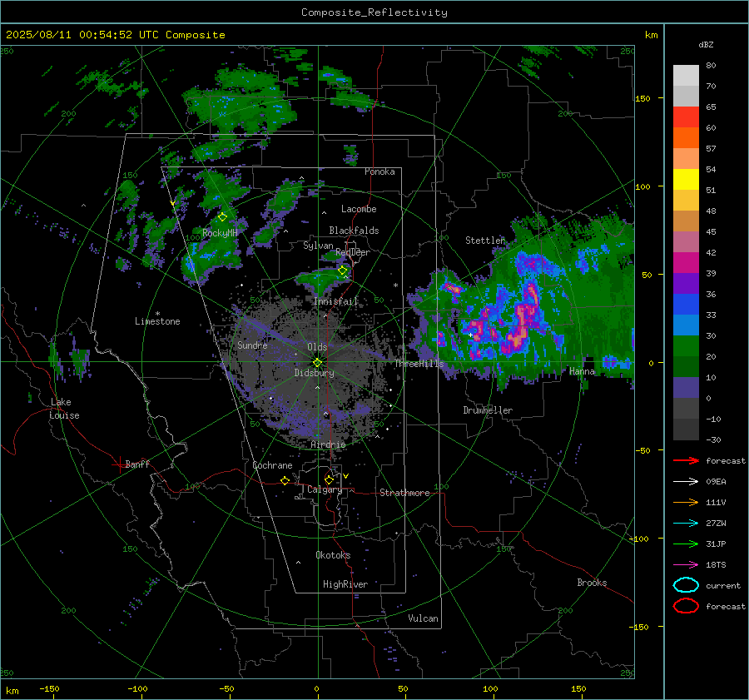
Task: Click the Innisfail city label
Action: [336, 301]
